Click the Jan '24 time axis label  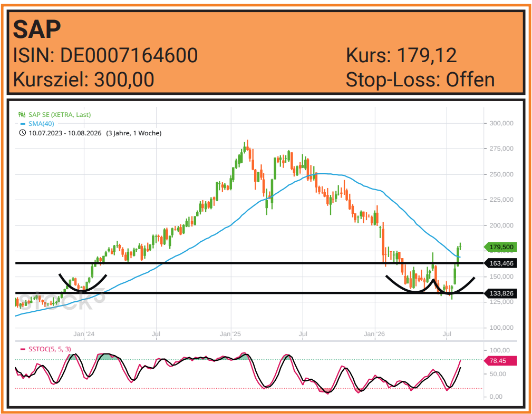[84, 334]
